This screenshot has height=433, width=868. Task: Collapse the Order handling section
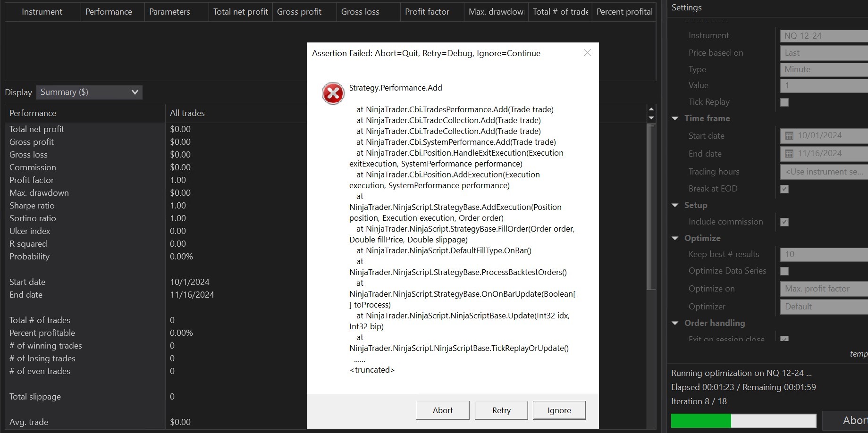coord(675,323)
